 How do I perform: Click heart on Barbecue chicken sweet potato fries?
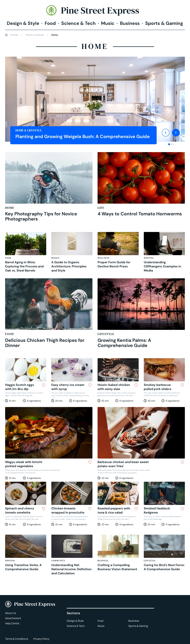coord(182,462)
